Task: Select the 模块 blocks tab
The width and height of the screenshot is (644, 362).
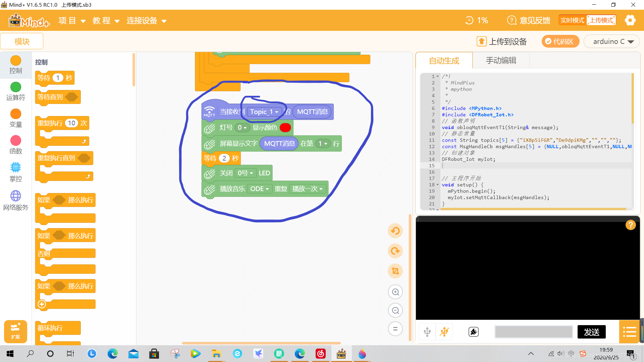Action: tap(22, 41)
